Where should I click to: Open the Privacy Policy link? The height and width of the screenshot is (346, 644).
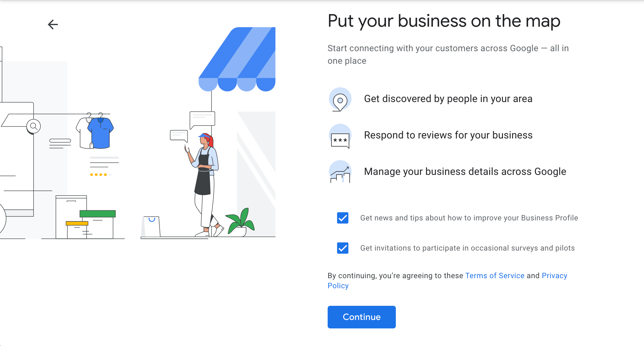pyautogui.click(x=554, y=276)
